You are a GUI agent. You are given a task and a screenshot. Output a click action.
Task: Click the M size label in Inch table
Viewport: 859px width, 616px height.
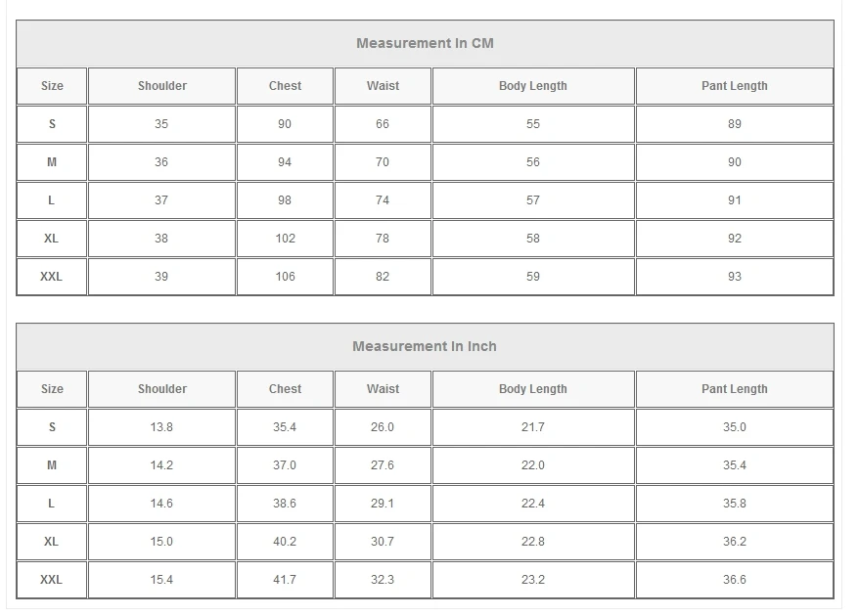(52, 464)
